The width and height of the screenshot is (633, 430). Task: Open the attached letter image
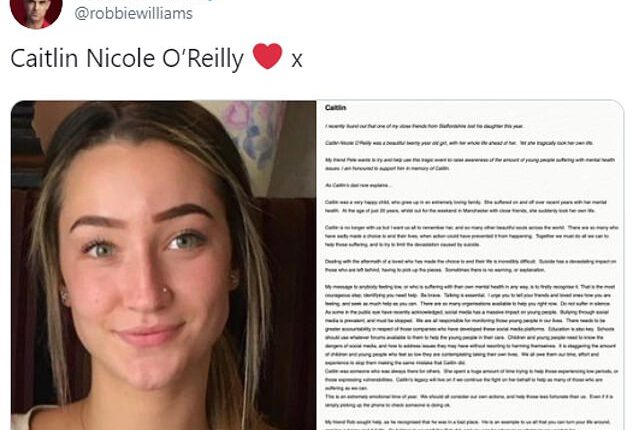click(x=470, y=265)
